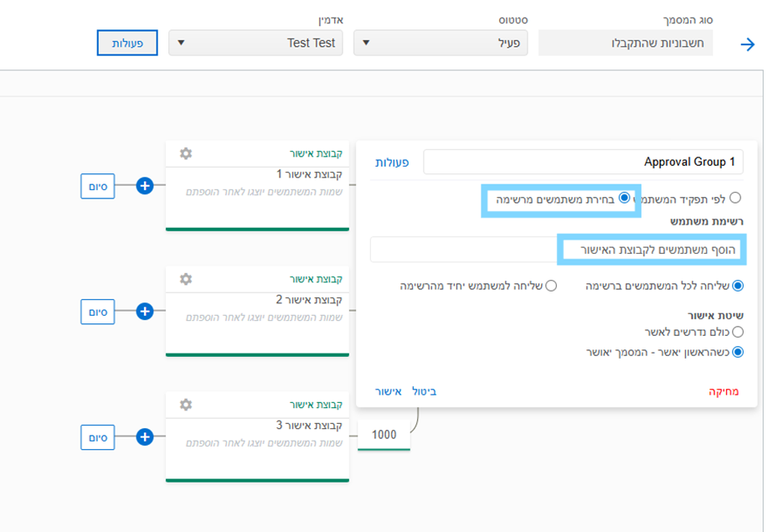Open settings gear for קבוצת אישור 3
768x532 pixels.
point(186,405)
